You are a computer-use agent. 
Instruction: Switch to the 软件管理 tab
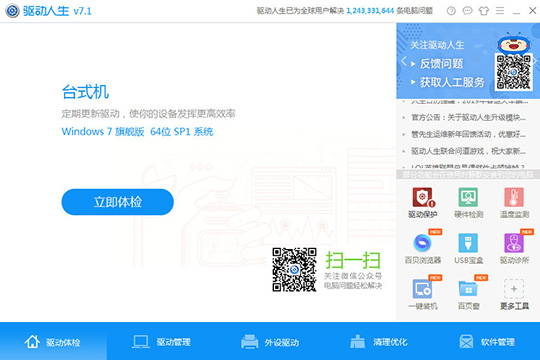tap(486, 342)
